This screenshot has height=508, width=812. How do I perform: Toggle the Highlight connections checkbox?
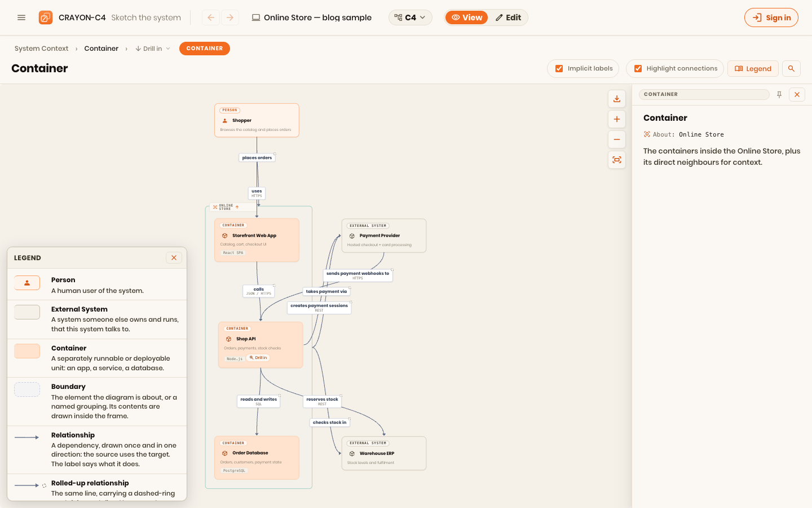tap(638, 68)
